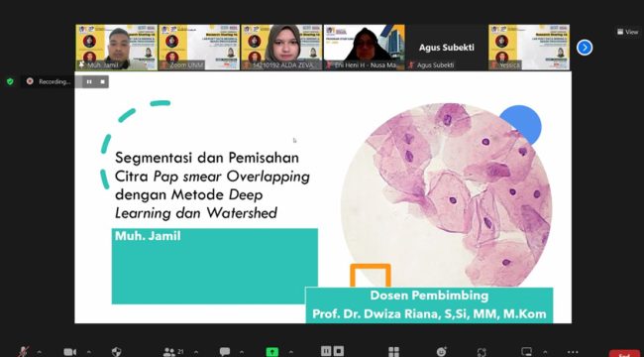Open the Whiteboards icon
The width and height of the screenshot is (644, 357).
click(526, 352)
